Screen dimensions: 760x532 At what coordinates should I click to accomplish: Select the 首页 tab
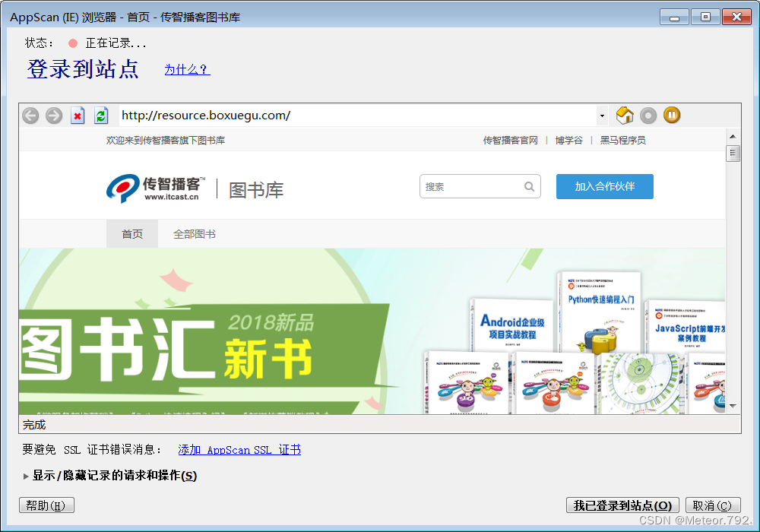point(132,234)
